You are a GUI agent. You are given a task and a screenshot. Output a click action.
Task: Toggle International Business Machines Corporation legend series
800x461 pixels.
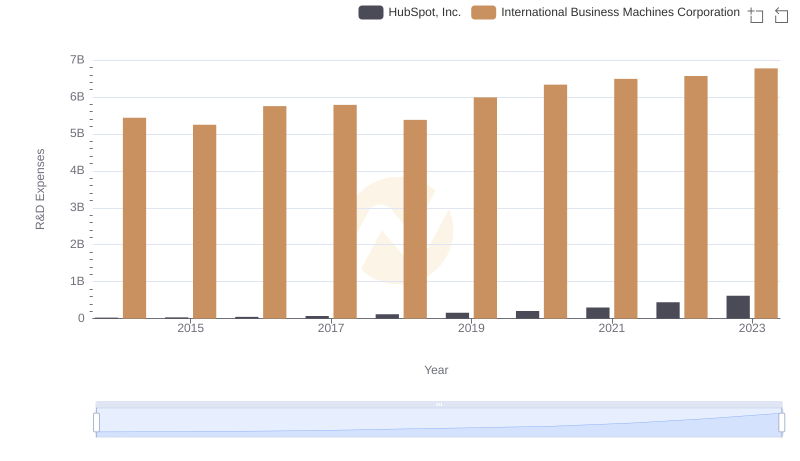click(x=605, y=12)
